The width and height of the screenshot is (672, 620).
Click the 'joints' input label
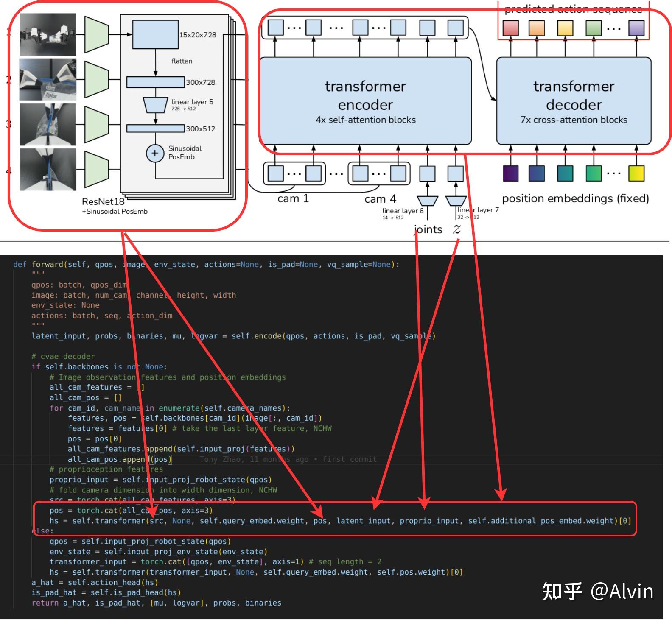428,229
